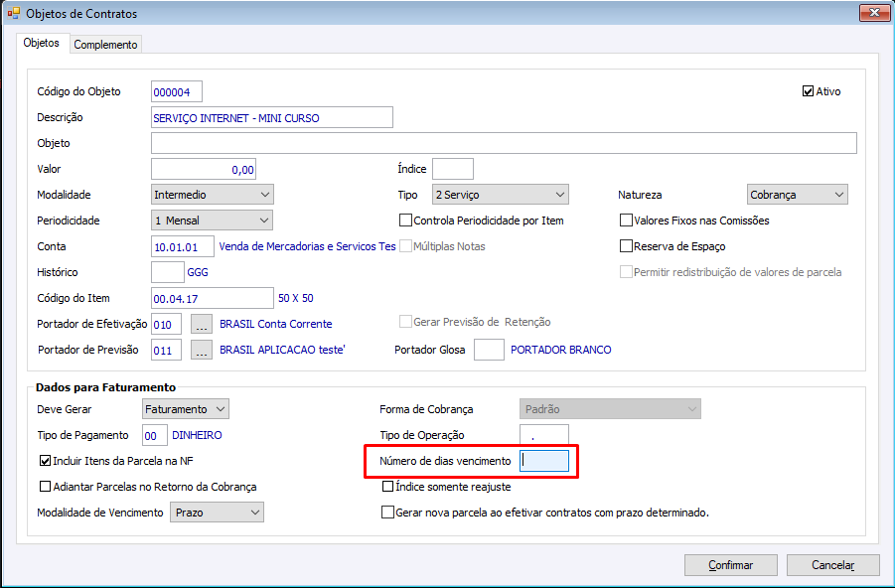The image size is (895, 588).
Task: Select the Objetos tab
Action: tap(41, 43)
